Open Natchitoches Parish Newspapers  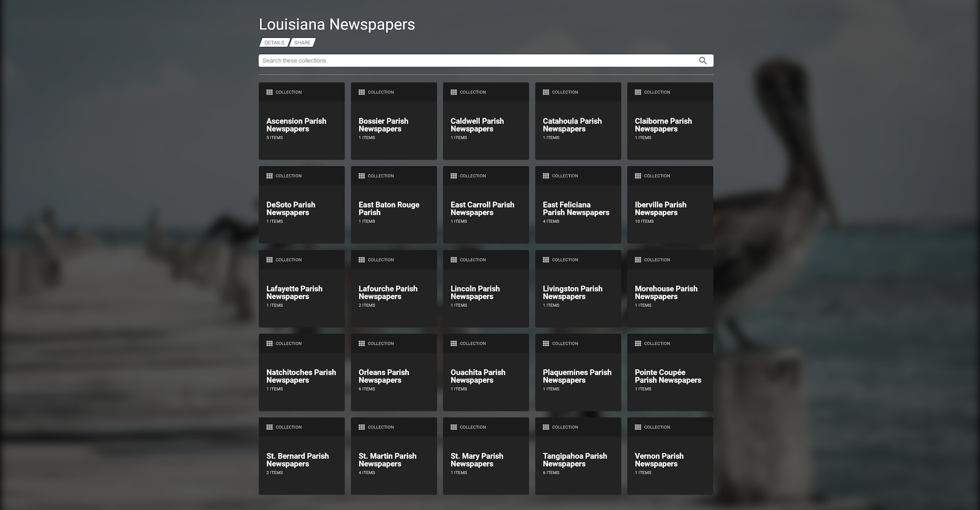(x=302, y=376)
